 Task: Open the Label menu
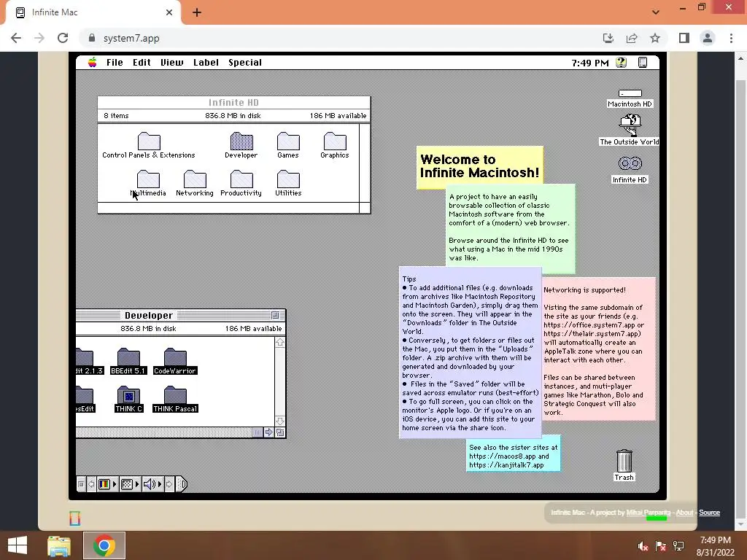206,63
